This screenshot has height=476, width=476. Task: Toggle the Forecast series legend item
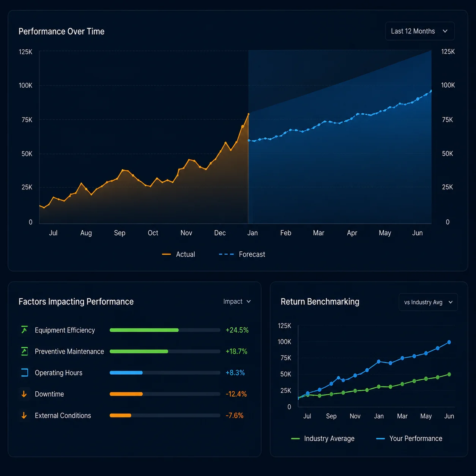tap(242, 254)
